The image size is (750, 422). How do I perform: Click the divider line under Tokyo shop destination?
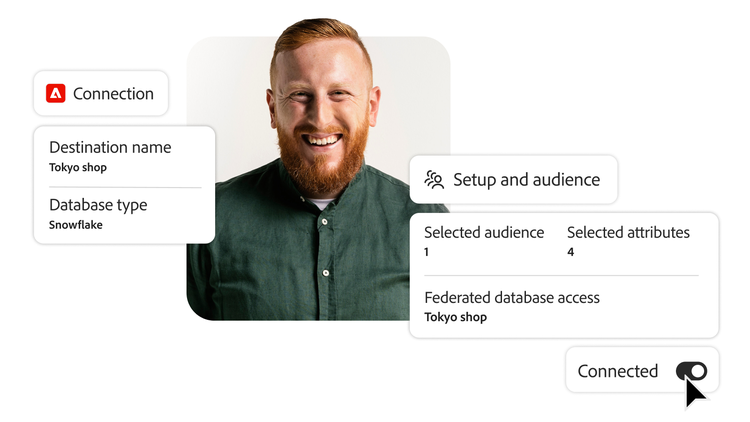click(x=125, y=187)
